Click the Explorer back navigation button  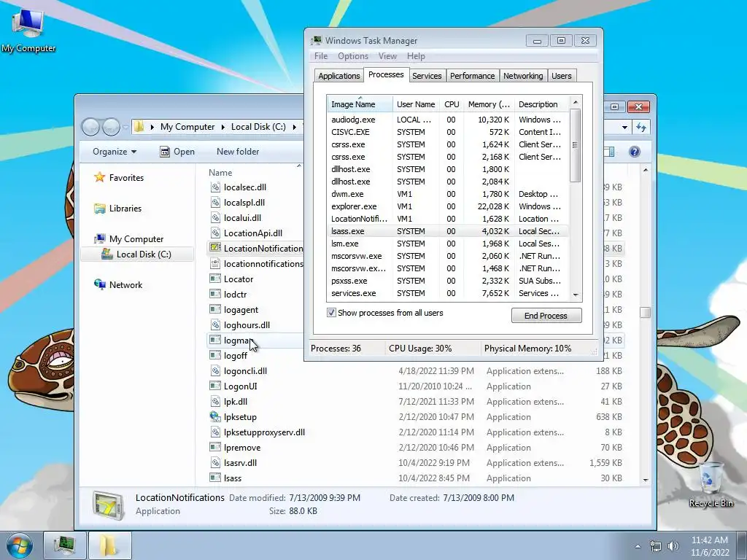click(90, 127)
